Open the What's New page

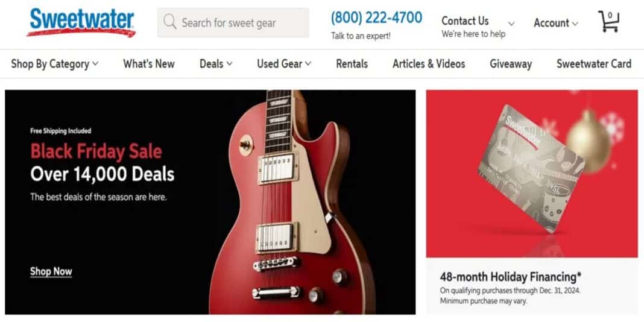click(149, 64)
